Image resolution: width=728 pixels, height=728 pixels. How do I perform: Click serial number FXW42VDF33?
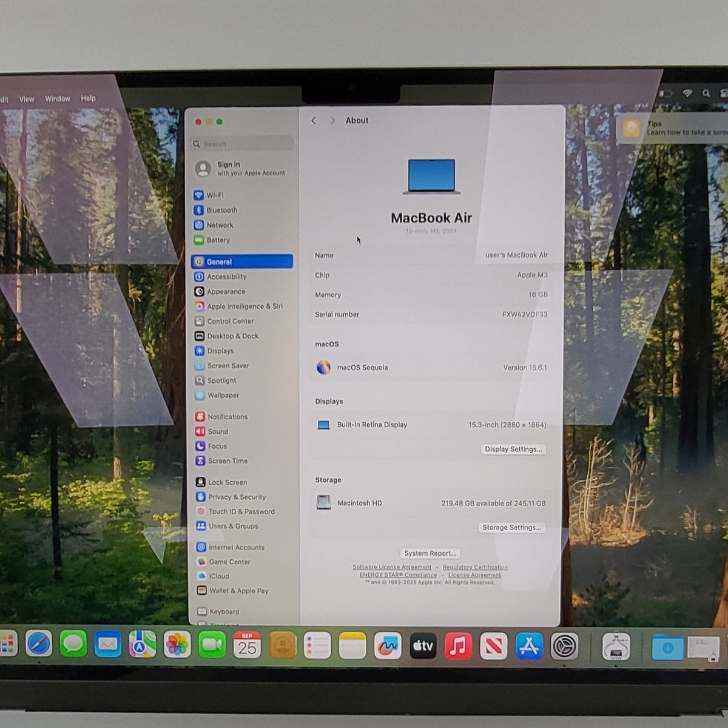(x=525, y=314)
